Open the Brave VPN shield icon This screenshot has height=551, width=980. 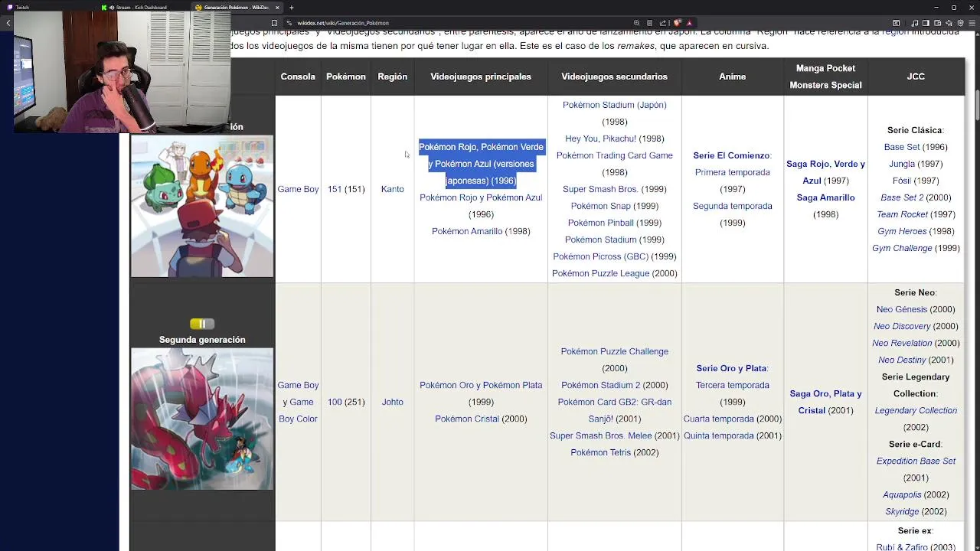[x=960, y=23]
